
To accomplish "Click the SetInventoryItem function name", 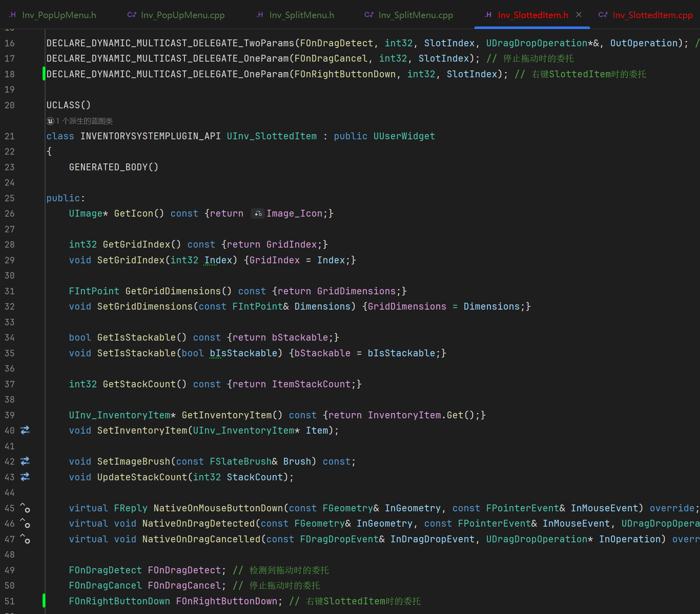I will click(x=142, y=430).
